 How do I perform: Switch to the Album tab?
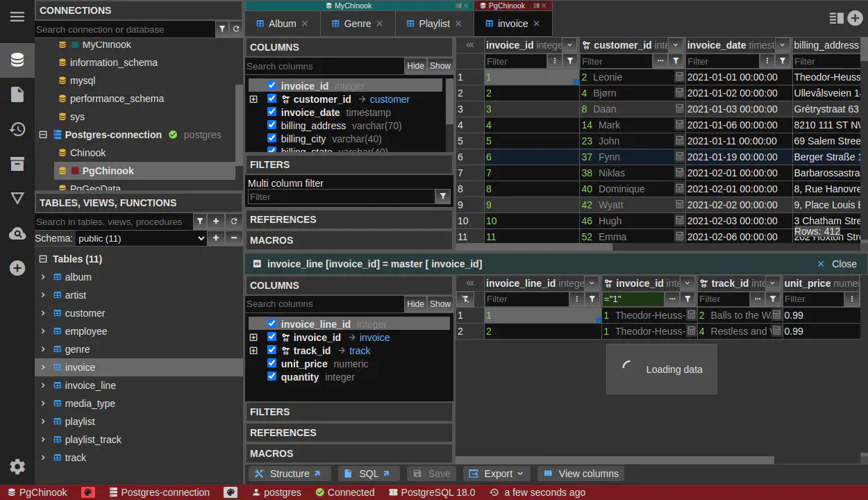coord(282,24)
